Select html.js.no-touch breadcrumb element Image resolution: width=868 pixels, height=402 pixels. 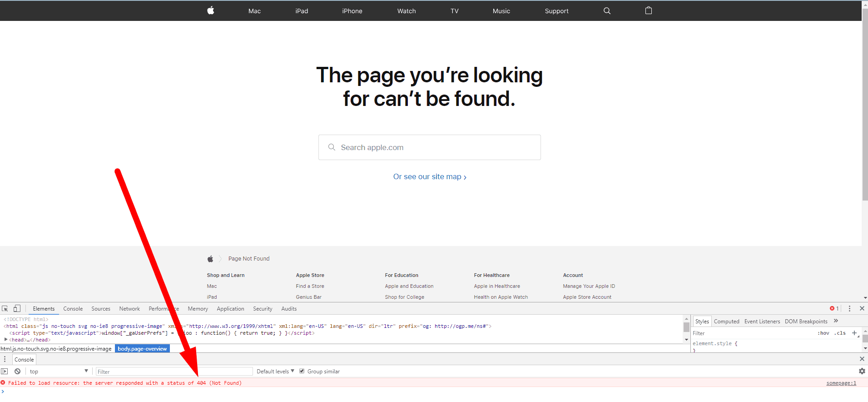[56, 349]
